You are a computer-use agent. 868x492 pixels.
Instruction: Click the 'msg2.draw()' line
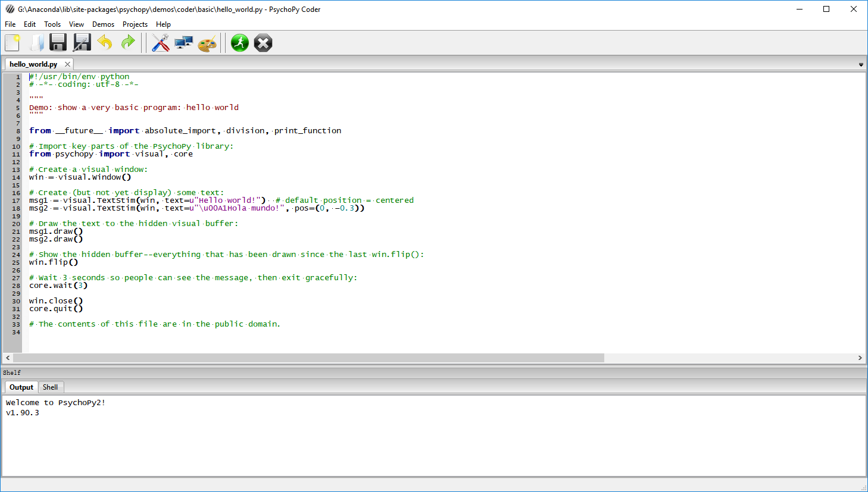[x=56, y=239]
